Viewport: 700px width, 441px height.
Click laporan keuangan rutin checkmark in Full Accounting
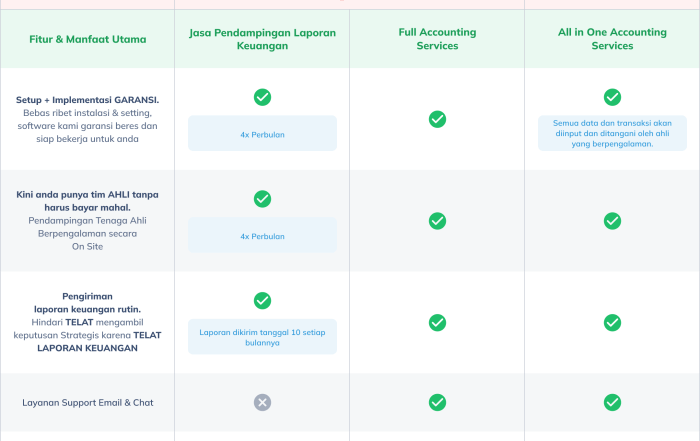[x=437, y=322]
